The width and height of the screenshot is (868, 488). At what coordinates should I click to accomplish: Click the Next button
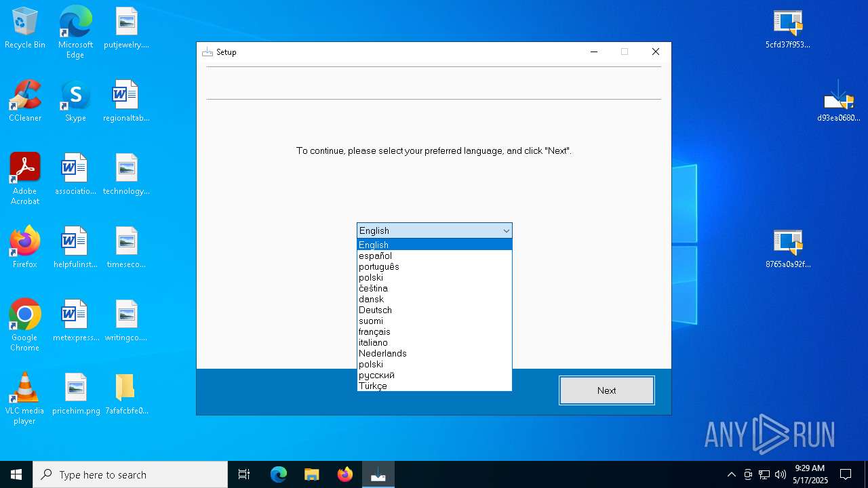coord(607,390)
